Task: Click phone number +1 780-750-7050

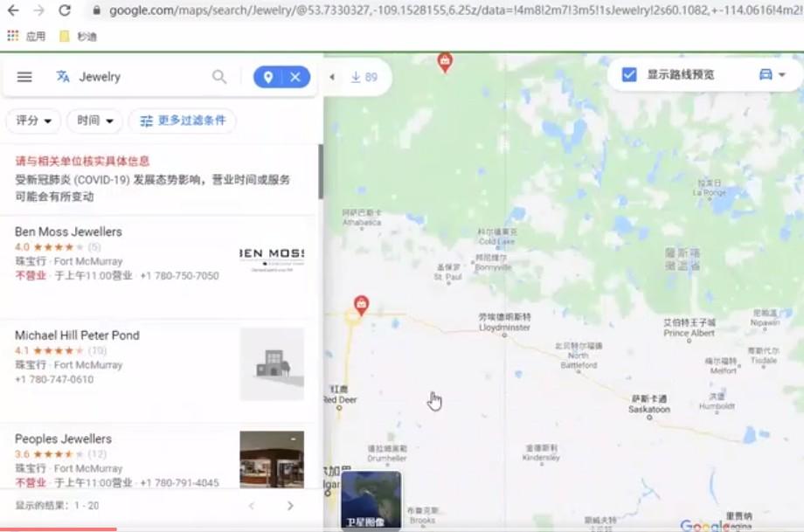Action: pos(179,276)
